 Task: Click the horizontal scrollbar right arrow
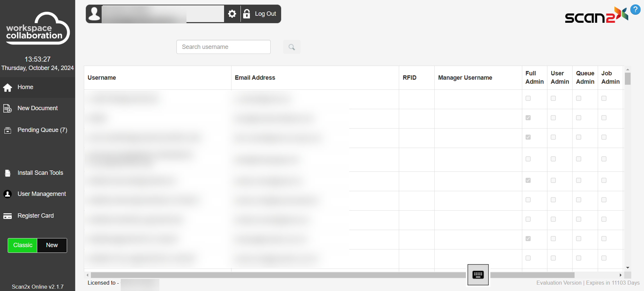click(621, 275)
